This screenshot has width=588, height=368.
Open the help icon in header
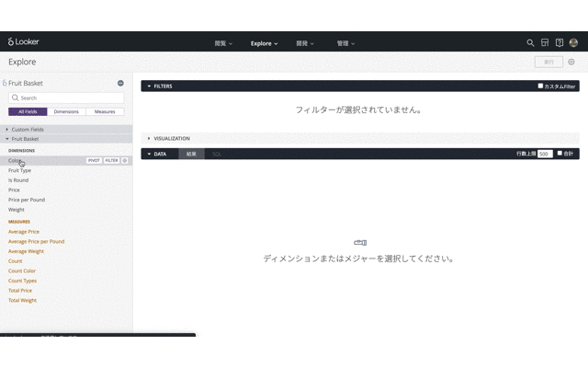click(560, 42)
